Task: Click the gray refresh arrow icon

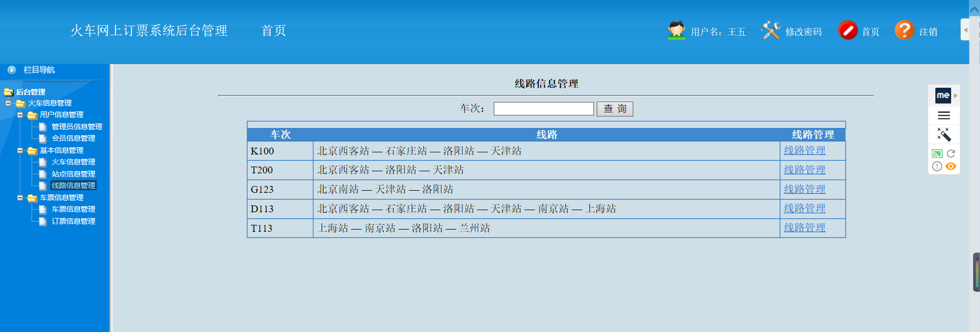Action: [951, 153]
